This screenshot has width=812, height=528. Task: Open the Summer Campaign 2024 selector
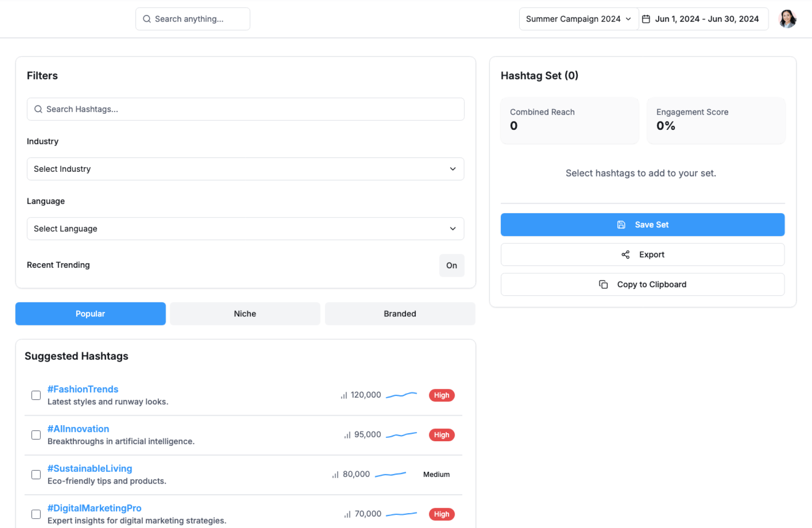click(x=578, y=19)
